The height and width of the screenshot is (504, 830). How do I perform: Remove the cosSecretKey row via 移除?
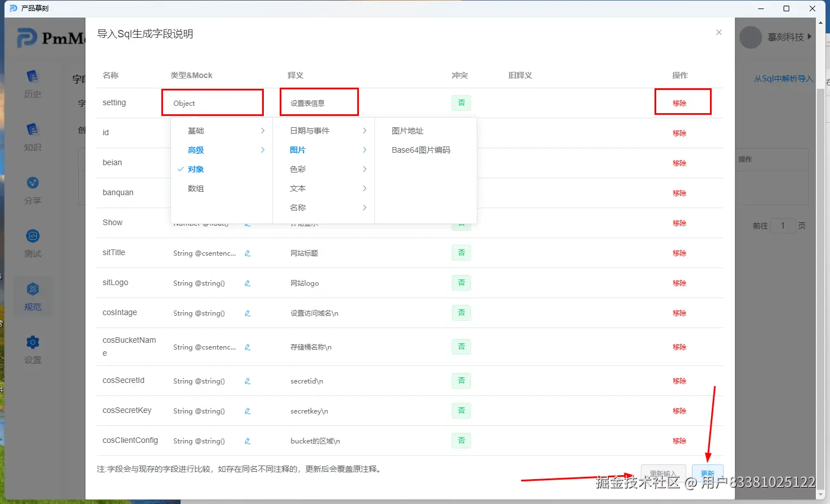point(679,411)
